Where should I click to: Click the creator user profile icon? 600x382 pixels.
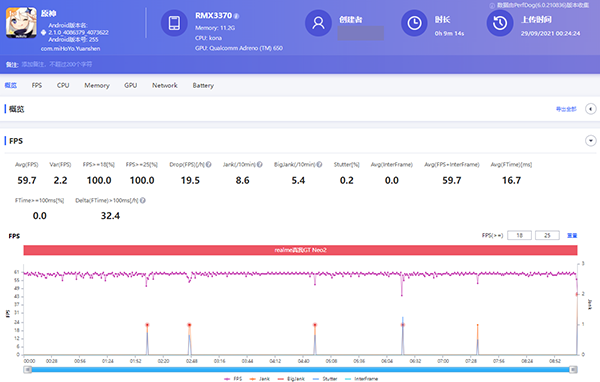click(318, 23)
